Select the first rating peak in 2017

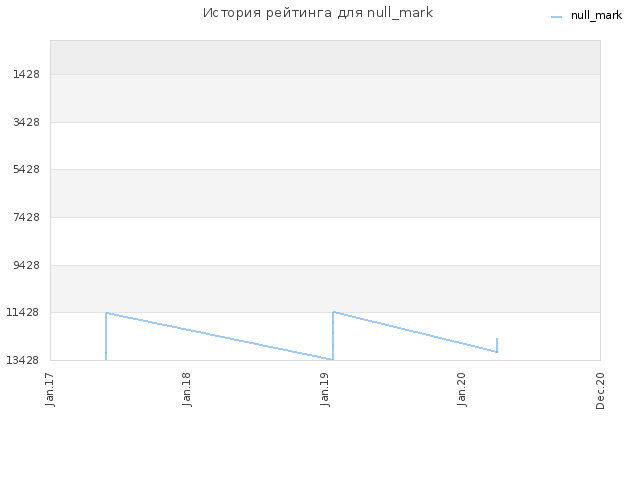click(106, 313)
